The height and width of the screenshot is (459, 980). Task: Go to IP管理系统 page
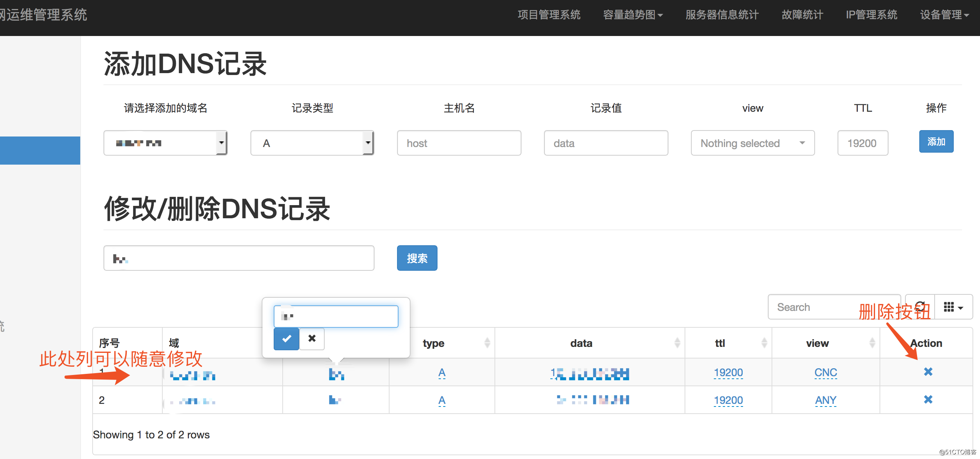871,15
